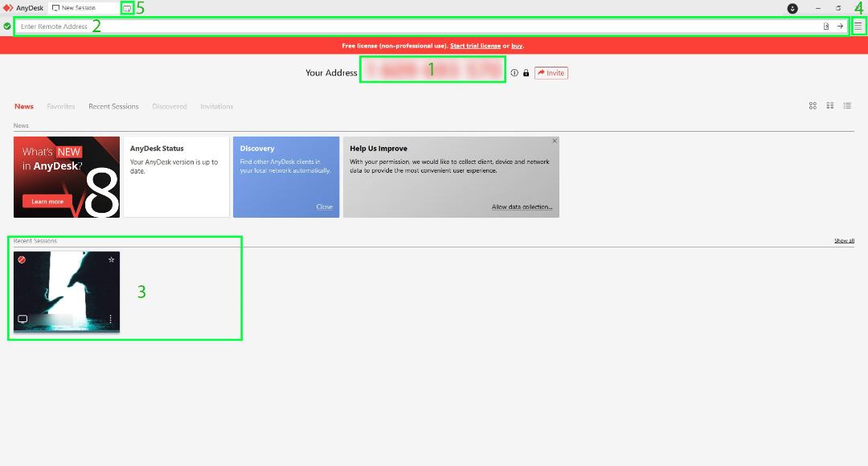This screenshot has width=868, height=466.
Task: Switch to the Favorites tab
Action: pos(61,106)
